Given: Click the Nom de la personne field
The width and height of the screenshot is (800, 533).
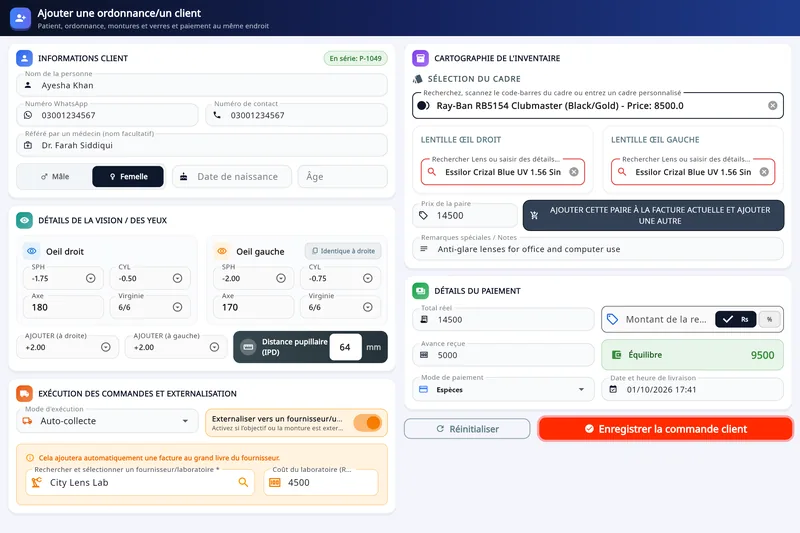Looking at the screenshot, I should [x=202, y=85].
